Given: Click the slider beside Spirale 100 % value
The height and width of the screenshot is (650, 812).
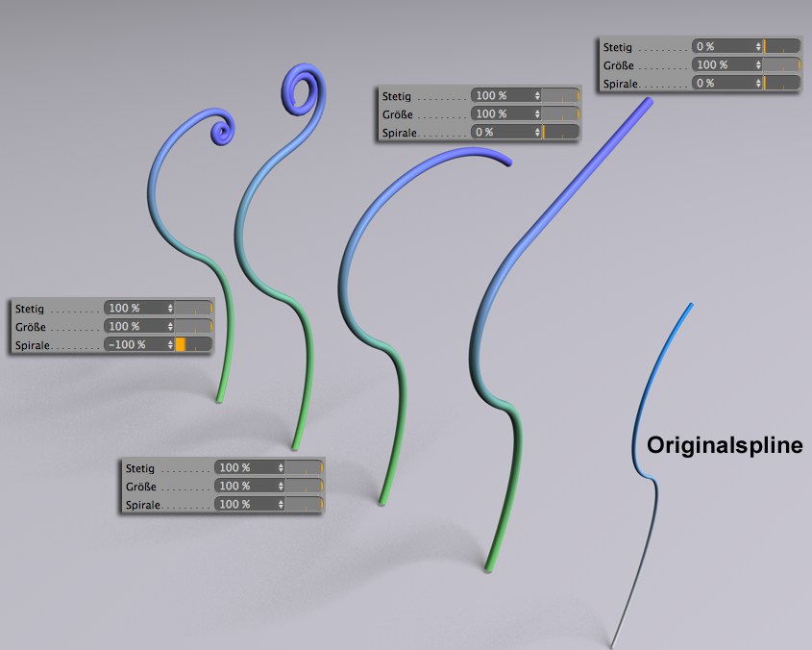Looking at the screenshot, I should click(x=305, y=504).
